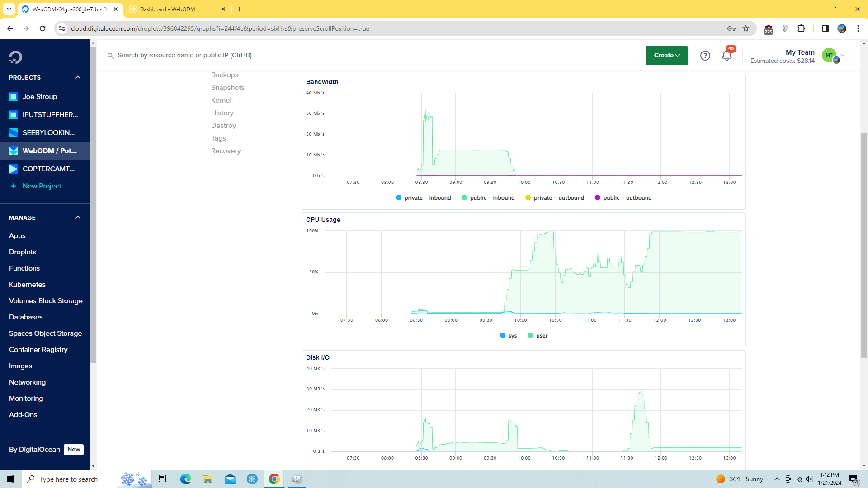This screenshot has width=868, height=488.
Task: Open the Destroy page for this droplet
Action: pos(223,125)
